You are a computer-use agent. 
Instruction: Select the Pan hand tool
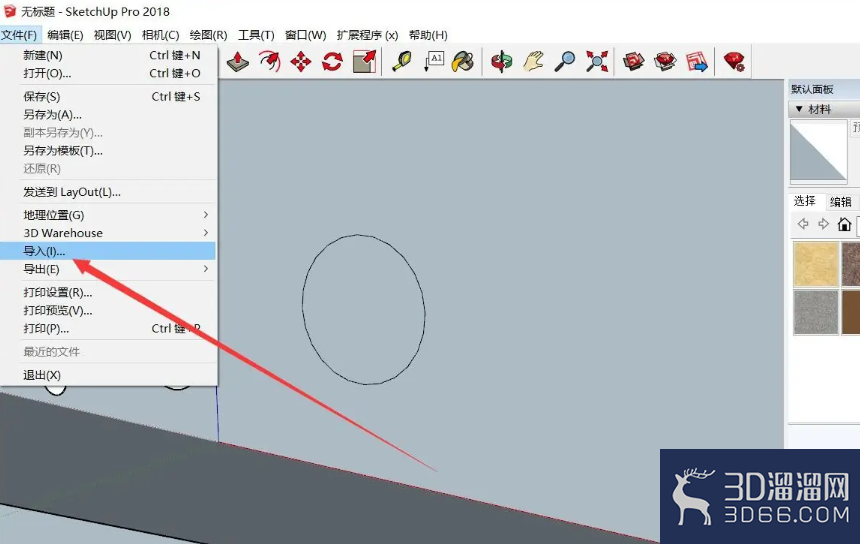(x=533, y=61)
